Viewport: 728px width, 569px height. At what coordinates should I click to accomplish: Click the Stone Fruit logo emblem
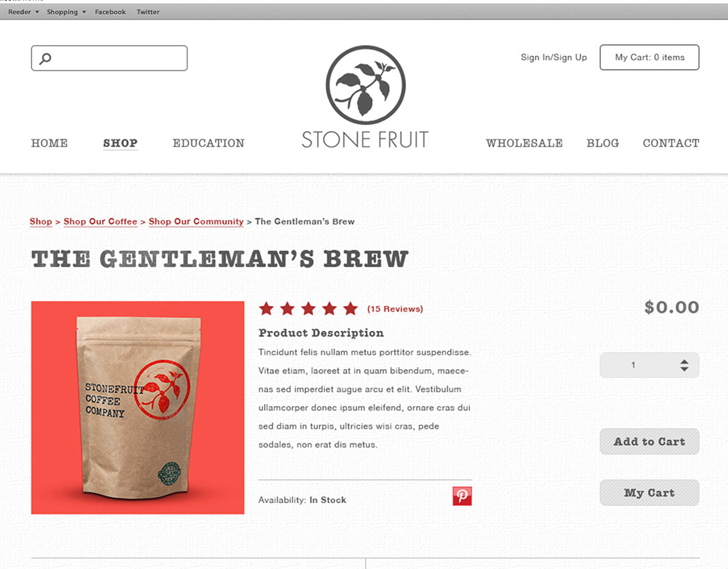pos(366,85)
